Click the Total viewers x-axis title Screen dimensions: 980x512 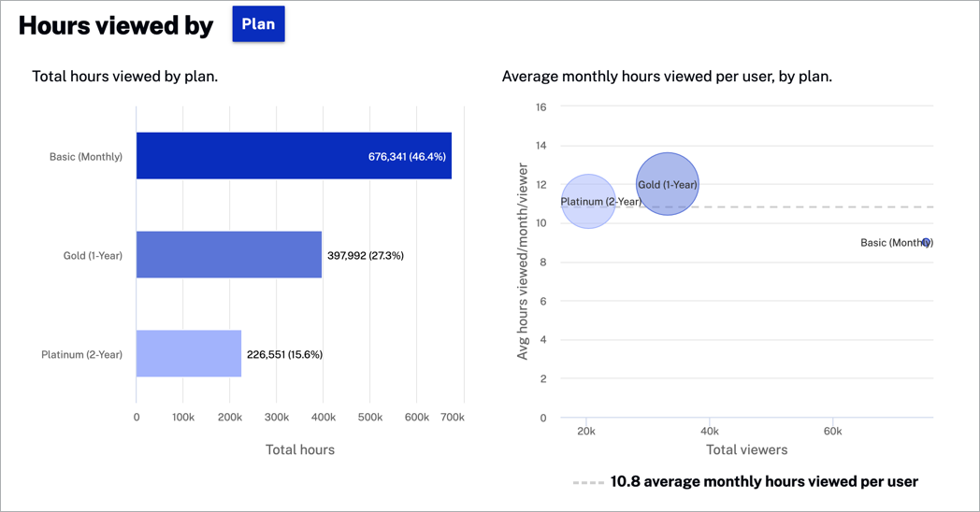746,449
